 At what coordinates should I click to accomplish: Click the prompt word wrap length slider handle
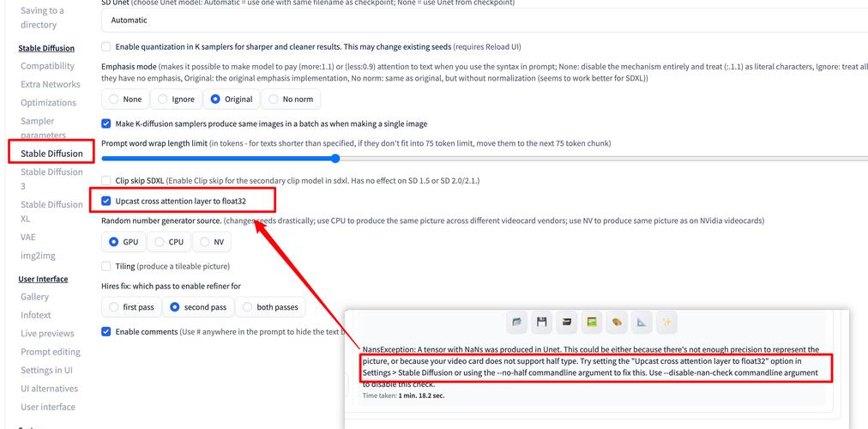[x=335, y=159]
